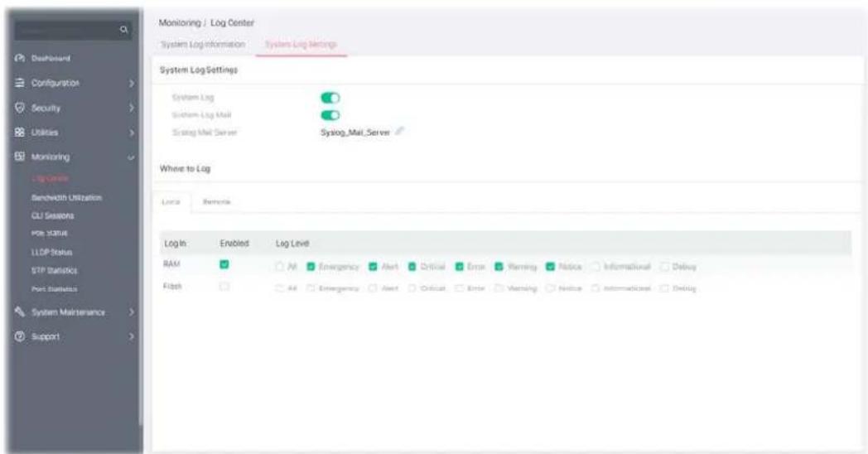Uncheck RAM Notice log level
The width and height of the screenshot is (868, 454).
click(x=550, y=266)
